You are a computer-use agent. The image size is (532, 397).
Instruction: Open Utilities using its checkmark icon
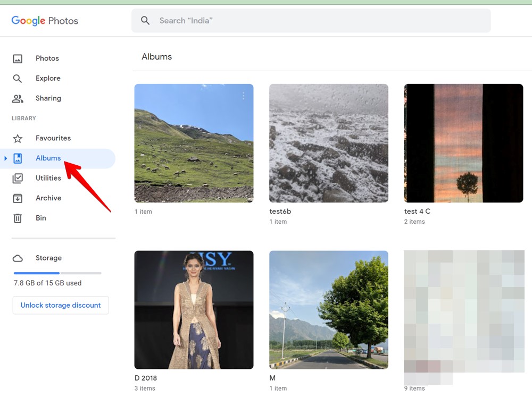coord(18,178)
